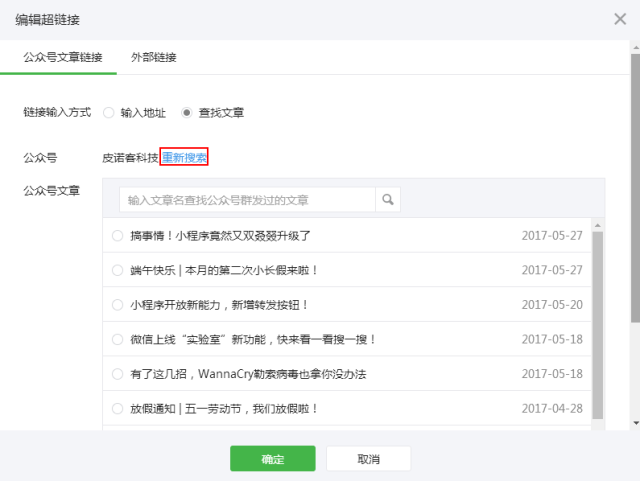The image size is (640, 481).
Task: Close the edit hyperlink dialog
Action: pos(619,19)
